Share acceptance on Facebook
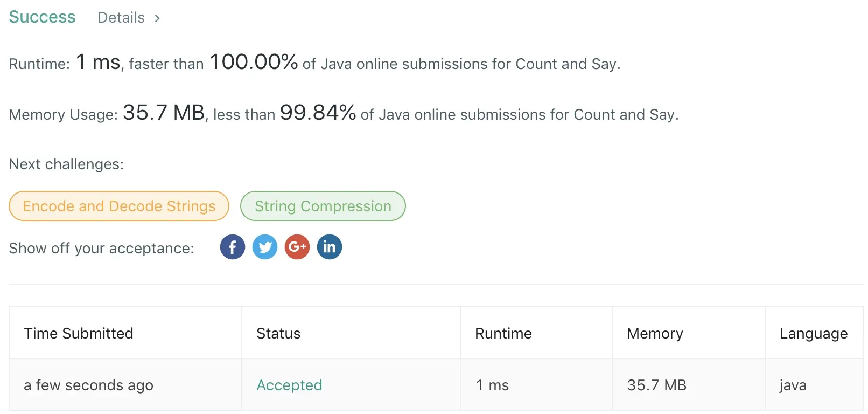Screen dimensions: 868x414 tap(233, 247)
